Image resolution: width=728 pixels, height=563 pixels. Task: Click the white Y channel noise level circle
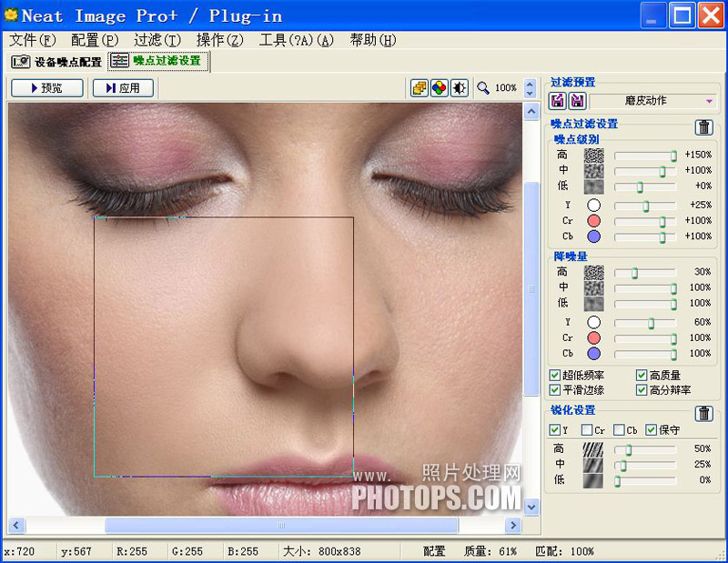click(x=594, y=206)
